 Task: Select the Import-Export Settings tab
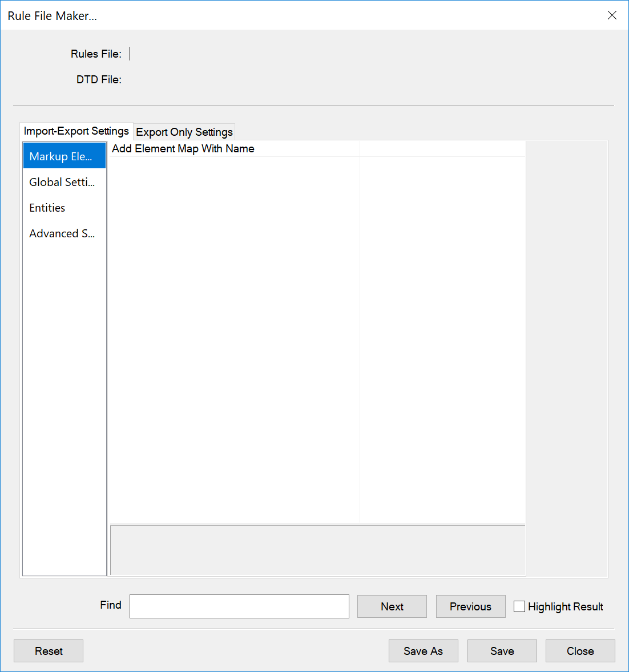[75, 131]
